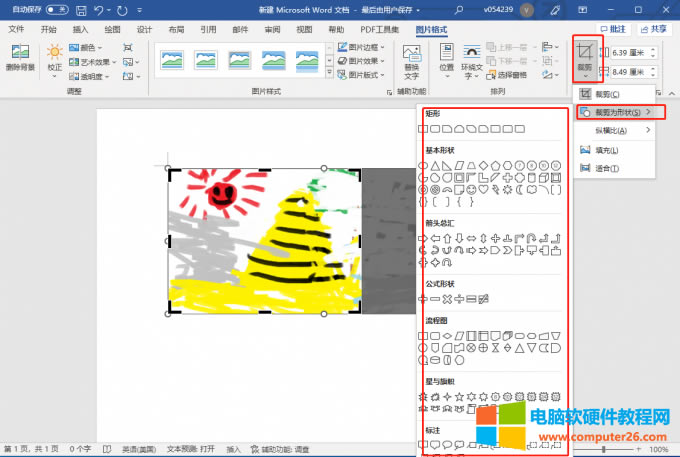Expand the 艺术效果 (Artistic Effects) dropdown
The image size is (680, 457).
click(x=92, y=61)
